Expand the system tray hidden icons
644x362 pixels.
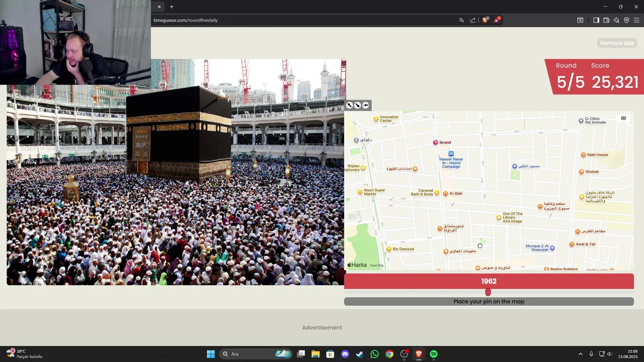click(x=580, y=354)
